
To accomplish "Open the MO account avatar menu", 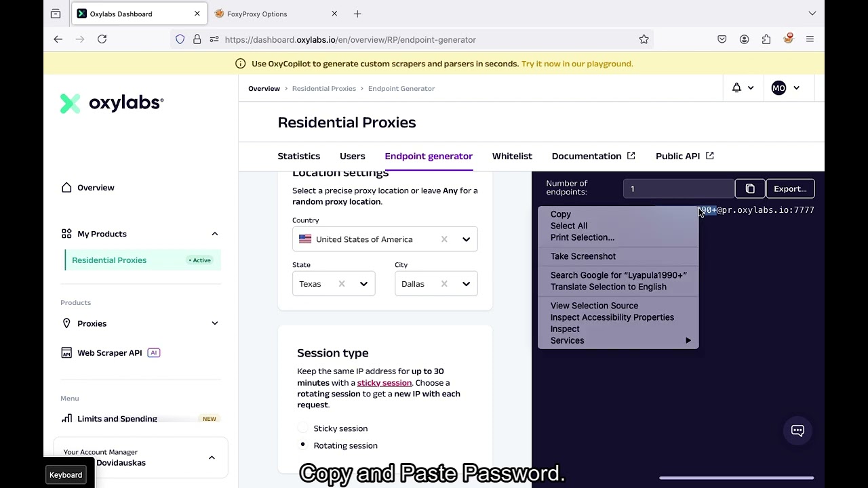I will tap(778, 88).
